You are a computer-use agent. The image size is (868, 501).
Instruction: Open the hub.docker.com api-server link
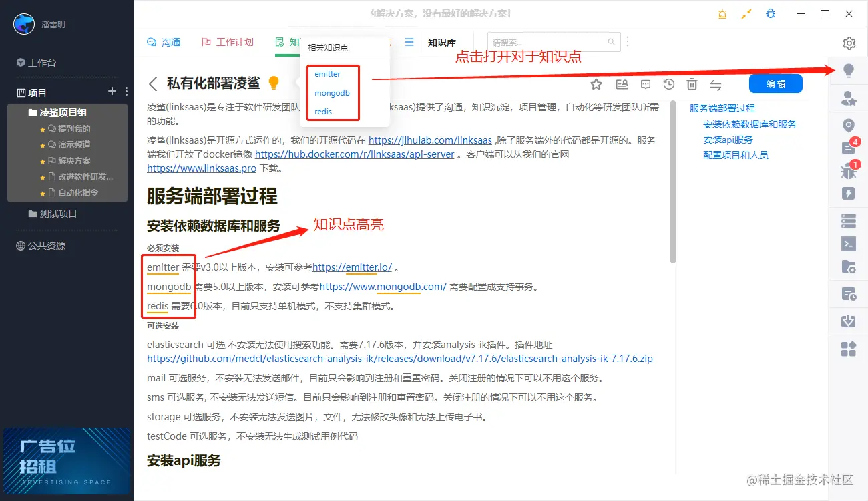(355, 154)
